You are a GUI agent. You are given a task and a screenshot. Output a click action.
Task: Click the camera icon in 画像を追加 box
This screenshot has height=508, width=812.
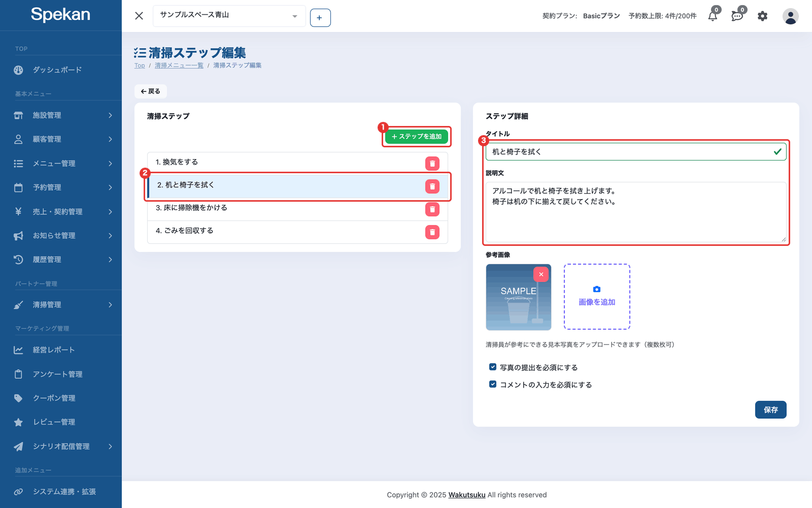597,289
